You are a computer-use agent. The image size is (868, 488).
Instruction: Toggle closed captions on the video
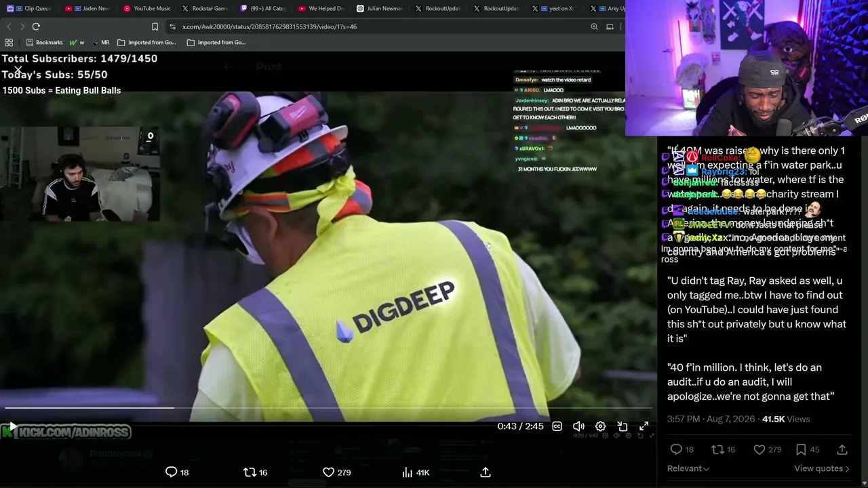(557, 426)
